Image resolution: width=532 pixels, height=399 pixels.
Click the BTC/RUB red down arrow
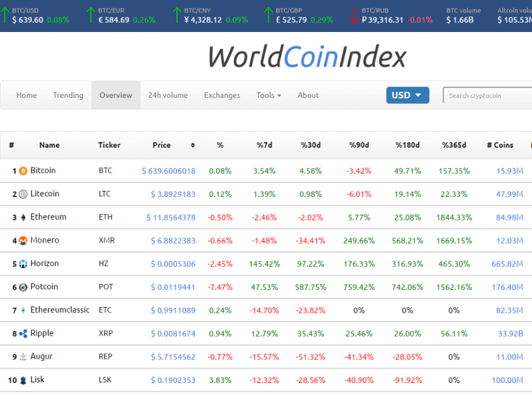pos(354,15)
